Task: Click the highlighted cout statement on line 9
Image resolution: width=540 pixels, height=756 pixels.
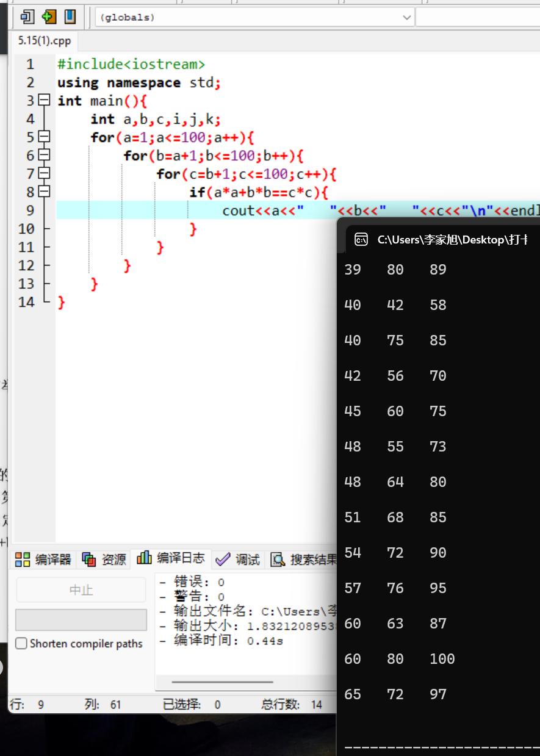Action: [381, 211]
